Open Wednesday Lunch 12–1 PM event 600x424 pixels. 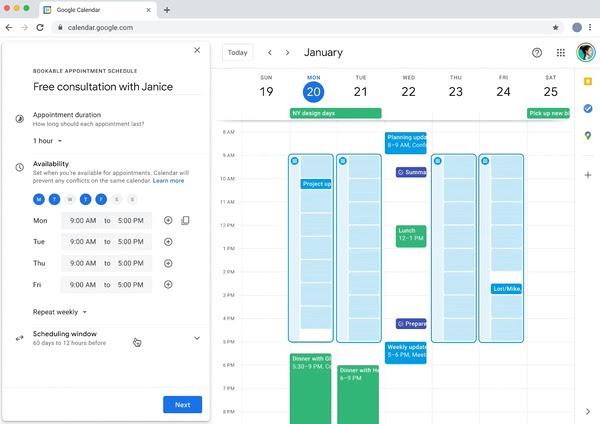point(411,236)
